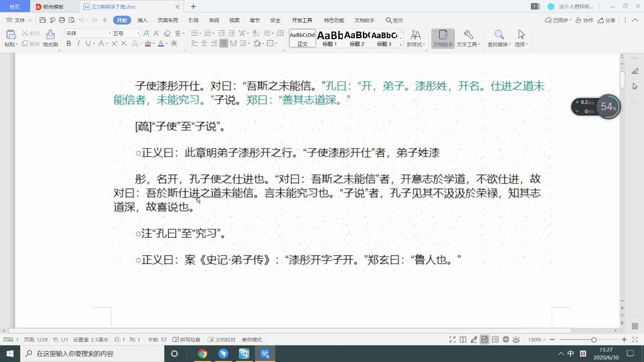Click the 查找 search command box
This screenshot has width=644, height=362.
coord(394,20)
